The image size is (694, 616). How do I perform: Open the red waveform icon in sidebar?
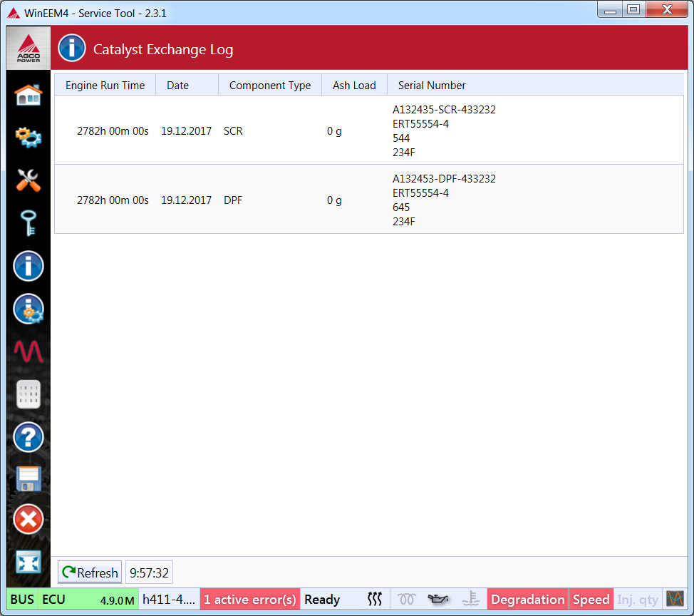coord(29,351)
